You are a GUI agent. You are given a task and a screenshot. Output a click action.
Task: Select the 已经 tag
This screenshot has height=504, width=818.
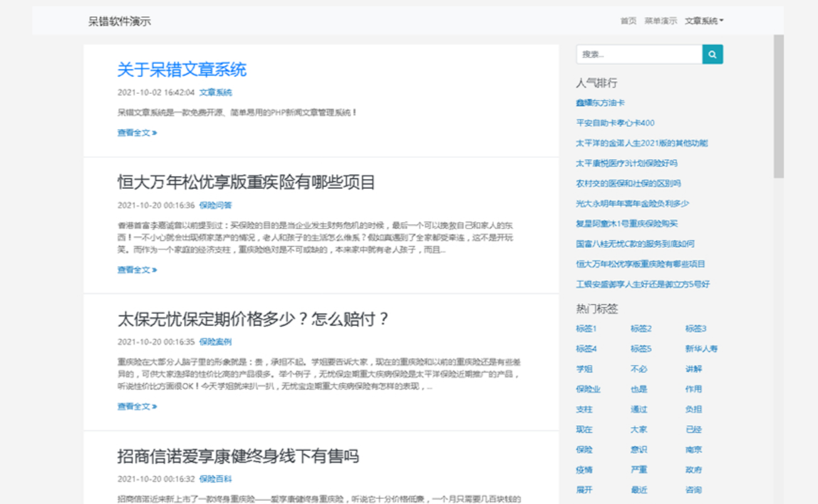click(693, 429)
